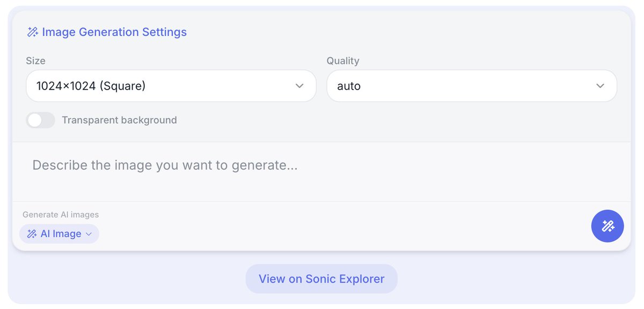
Task: Click View on Sonic Explorer button
Action: click(321, 279)
